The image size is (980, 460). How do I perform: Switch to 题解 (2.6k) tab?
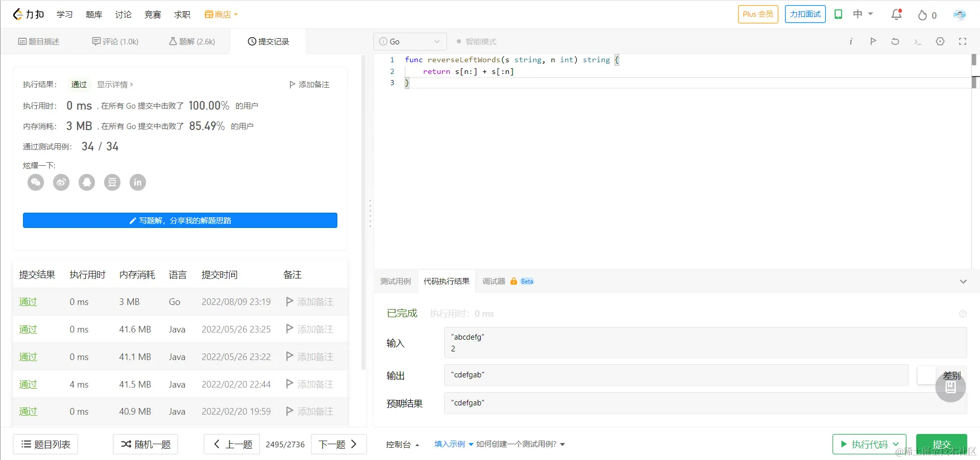click(192, 41)
